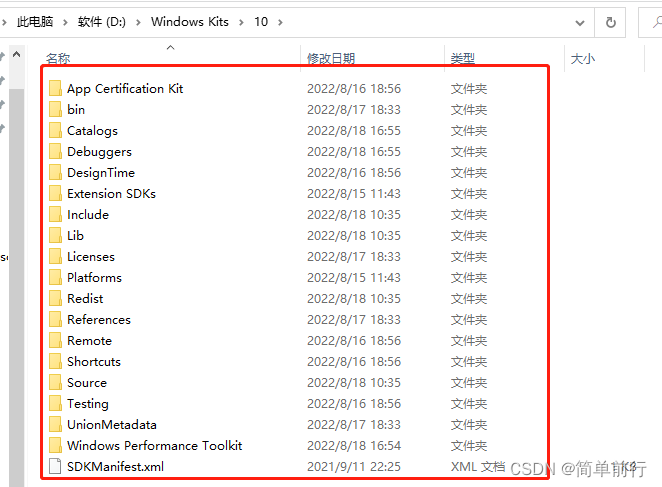Sort files by the 类型 column
The image size is (662, 487).
pyautogui.click(x=463, y=58)
